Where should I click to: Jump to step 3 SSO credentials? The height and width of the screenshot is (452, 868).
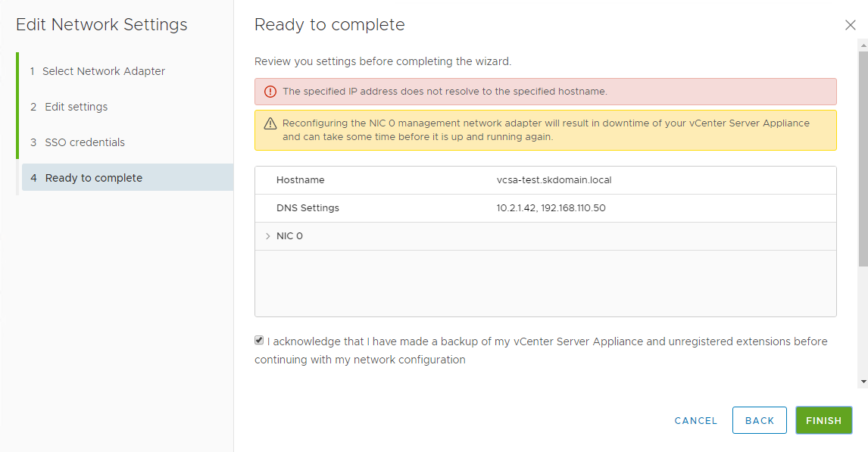click(x=77, y=142)
